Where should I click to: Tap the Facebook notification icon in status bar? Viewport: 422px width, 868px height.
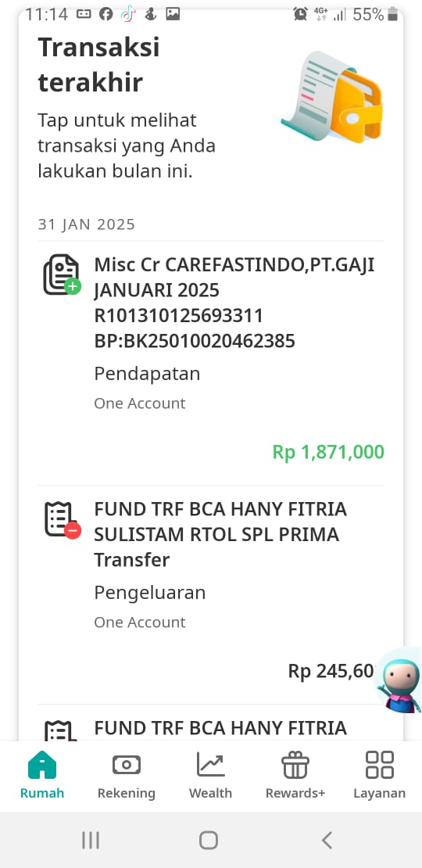(x=106, y=14)
